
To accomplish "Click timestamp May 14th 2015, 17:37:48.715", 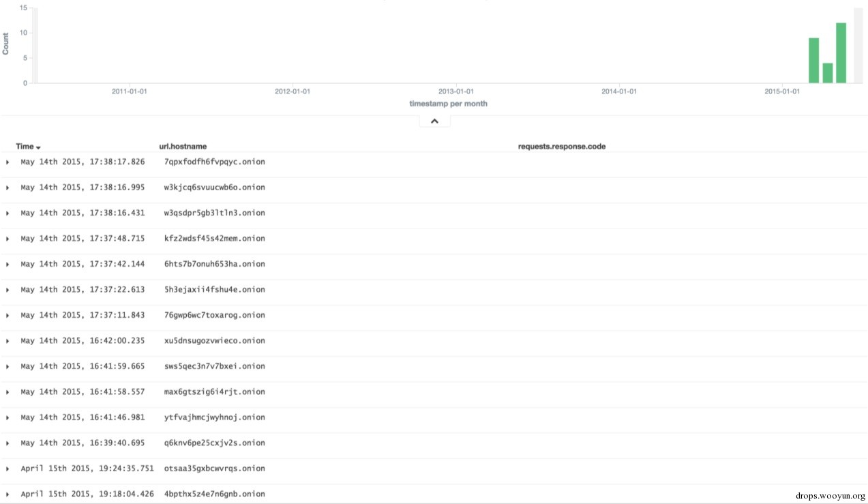I will tap(83, 238).
